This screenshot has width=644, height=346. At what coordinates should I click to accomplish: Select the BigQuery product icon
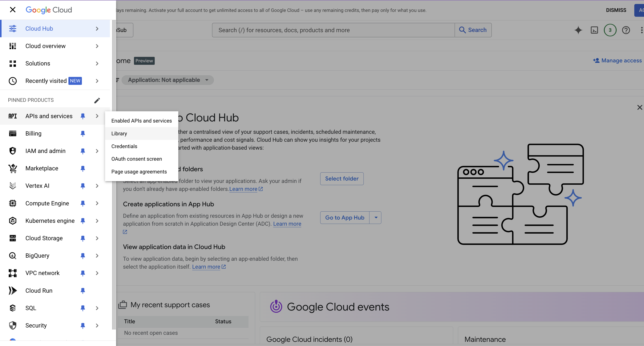pos(13,256)
